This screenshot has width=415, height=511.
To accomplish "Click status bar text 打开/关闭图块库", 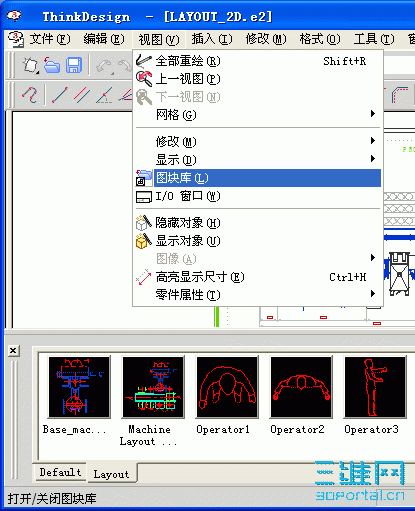I will [x=52, y=498].
